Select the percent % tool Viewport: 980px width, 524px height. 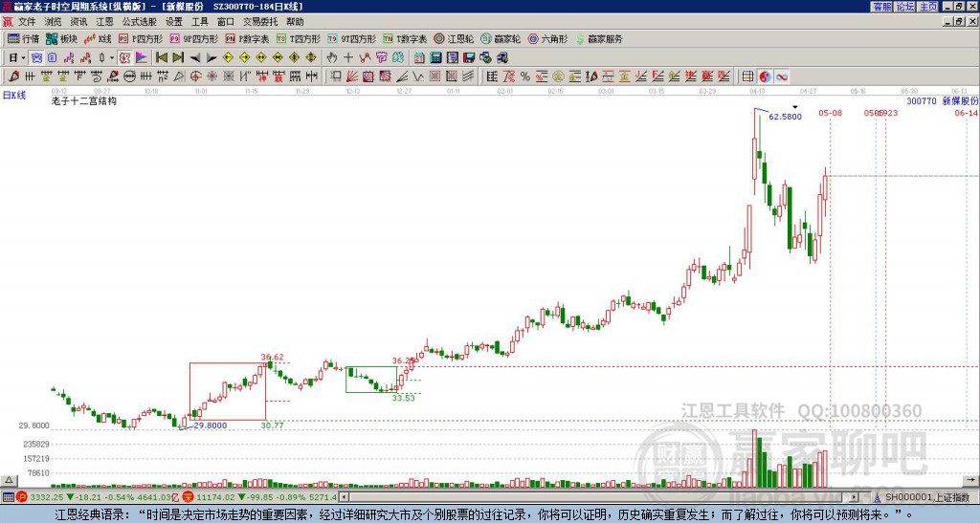525,76
